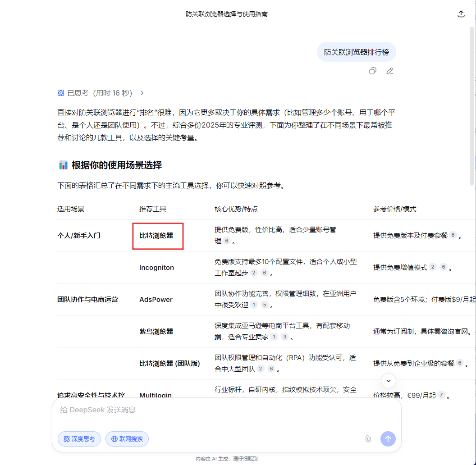Click the thinking icon beside 已思考
This screenshot has width=476, height=465.
click(x=61, y=93)
